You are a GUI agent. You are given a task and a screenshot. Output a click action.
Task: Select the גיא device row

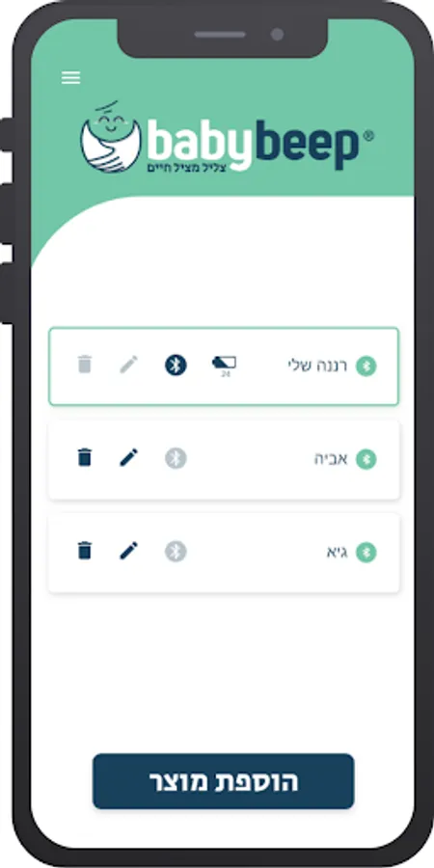coord(224,553)
